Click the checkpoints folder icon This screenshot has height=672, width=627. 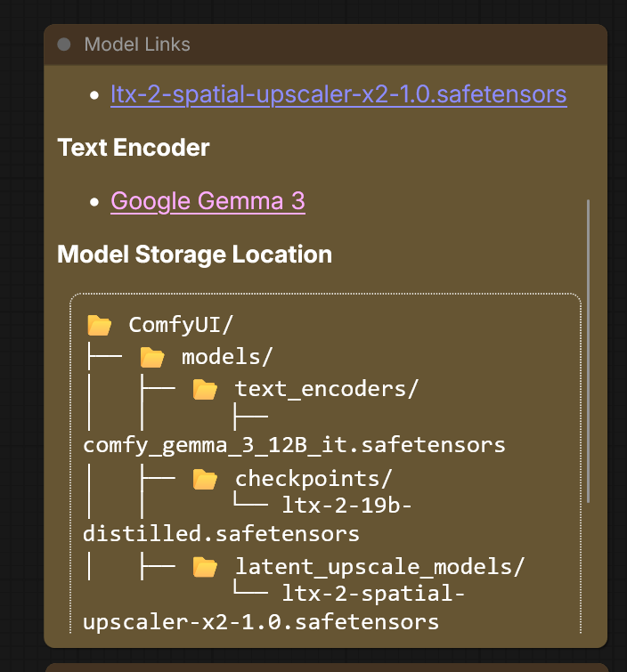click(x=206, y=479)
